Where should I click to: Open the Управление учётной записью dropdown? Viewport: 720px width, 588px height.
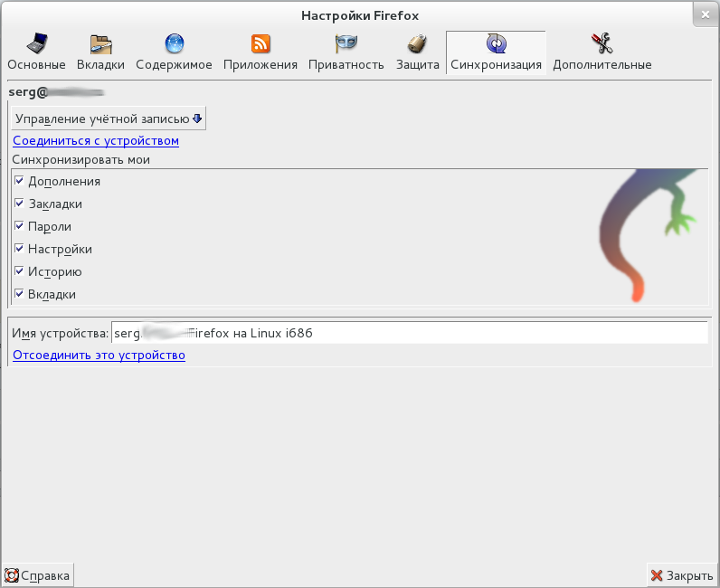point(109,119)
